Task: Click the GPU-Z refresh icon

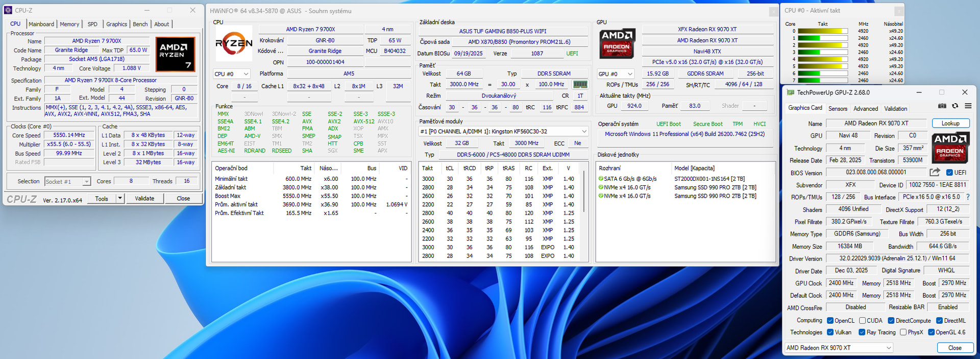Action: (x=955, y=106)
